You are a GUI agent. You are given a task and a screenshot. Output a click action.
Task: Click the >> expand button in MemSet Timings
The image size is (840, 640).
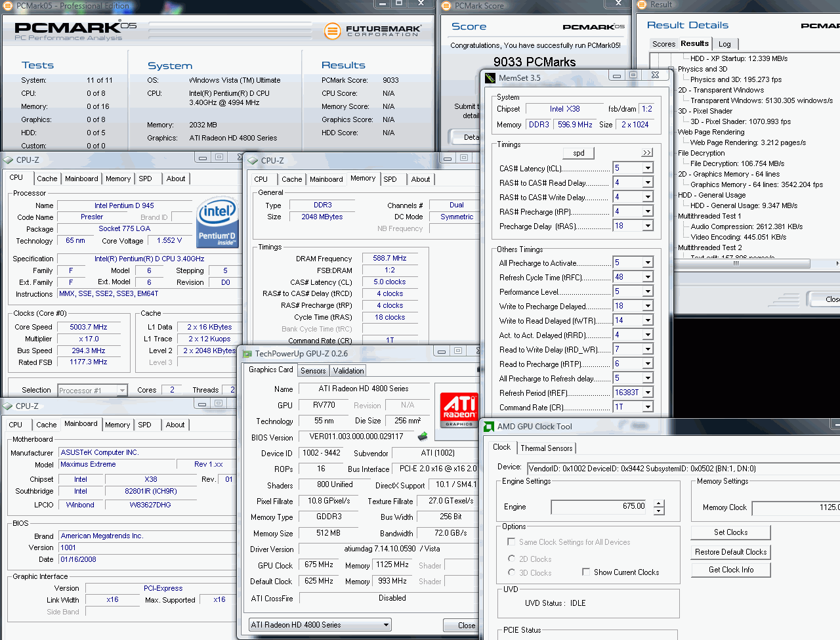647,152
